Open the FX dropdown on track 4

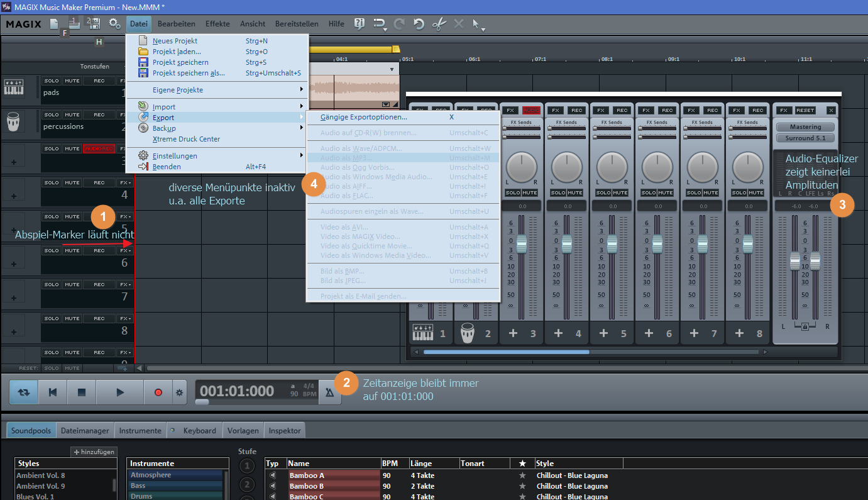[125, 182]
